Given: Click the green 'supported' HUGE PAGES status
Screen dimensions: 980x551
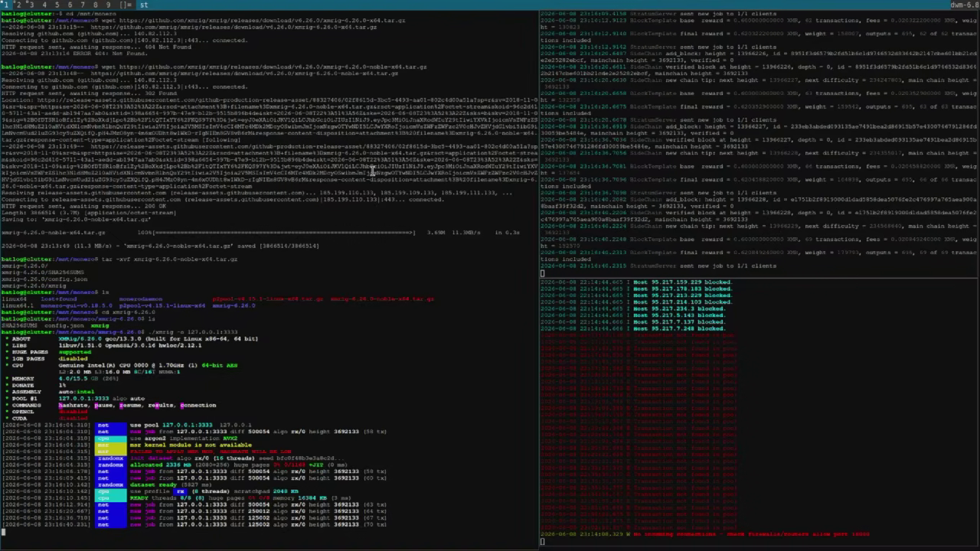Looking at the screenshot, I should point(74,352).
